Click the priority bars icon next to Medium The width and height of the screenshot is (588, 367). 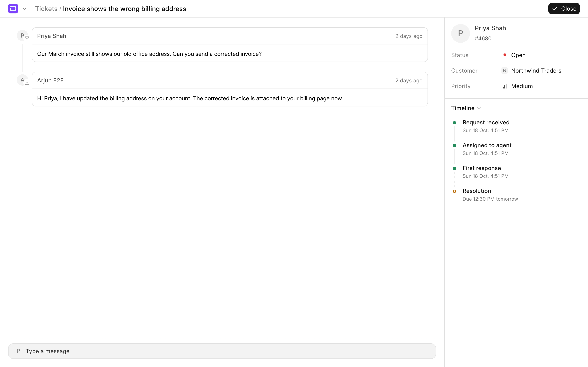coord(505,86)
